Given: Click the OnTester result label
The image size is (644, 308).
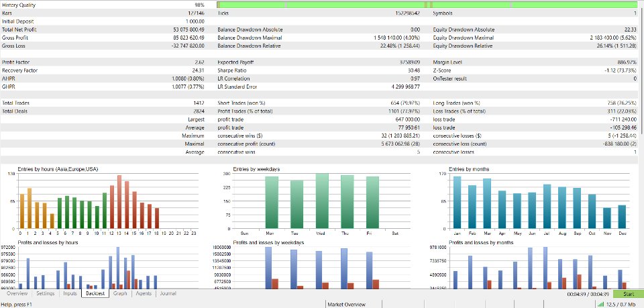Looking at the screenshot, I should click(449, 79).
